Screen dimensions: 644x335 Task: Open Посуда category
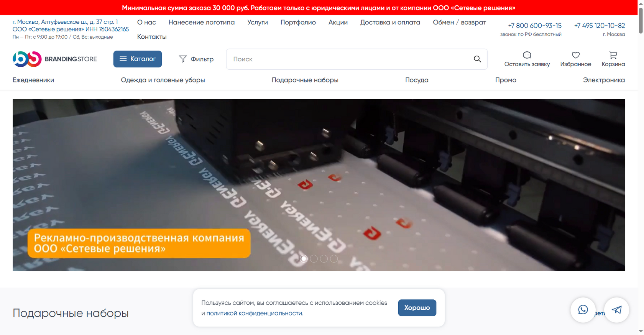pos(417,80)
